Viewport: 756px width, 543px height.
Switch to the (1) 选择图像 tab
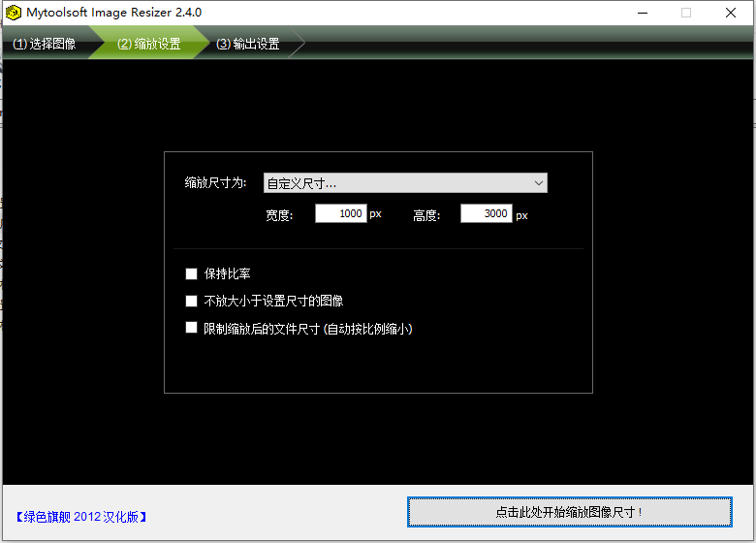(45, 44)
